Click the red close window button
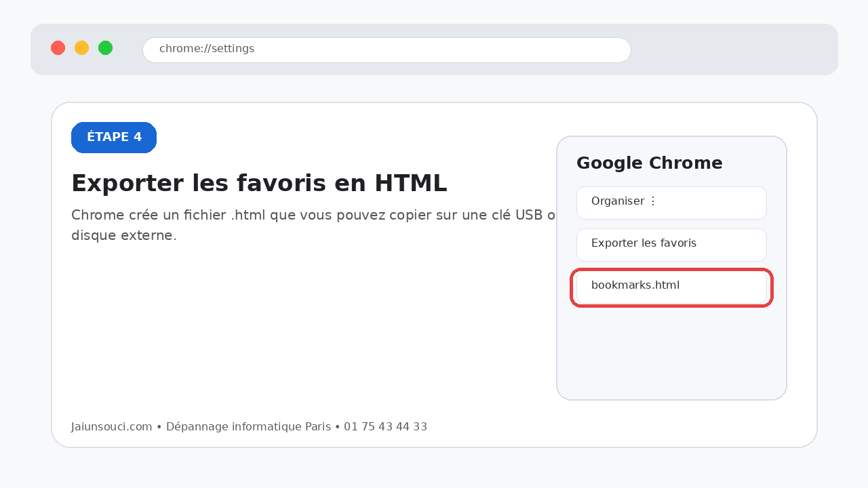The image size is (868, 488). [58, 48]
